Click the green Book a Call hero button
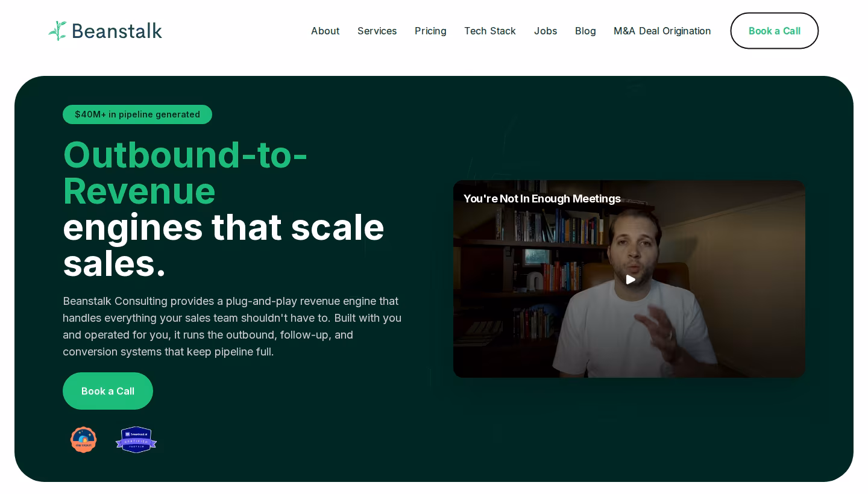Screen dimensions: 868x494 coord(108,391)
